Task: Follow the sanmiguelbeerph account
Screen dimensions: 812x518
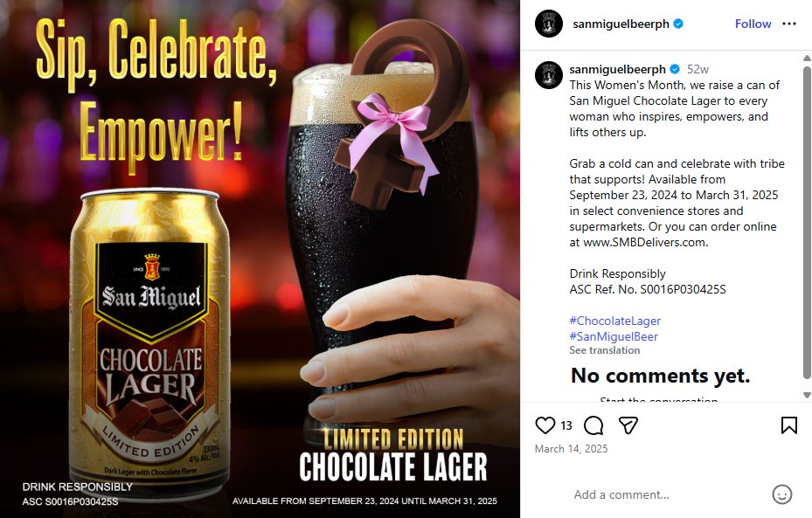Action: click(x=753, y=24)
